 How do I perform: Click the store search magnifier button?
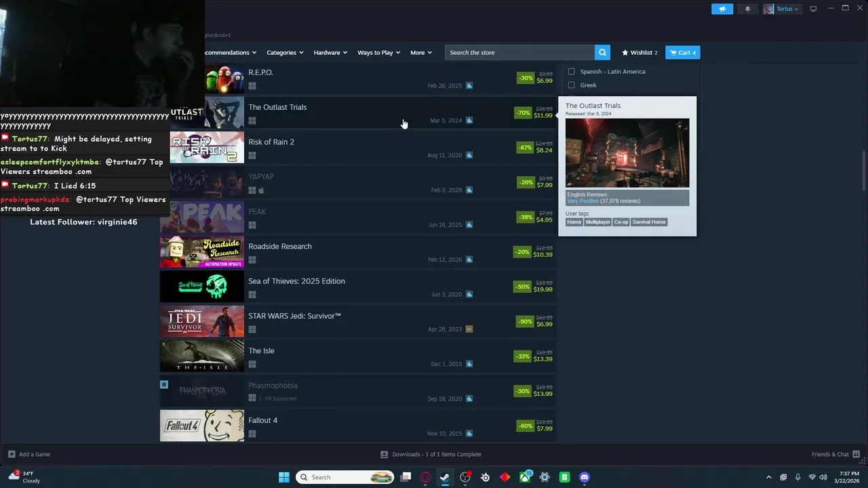(602, 52)
